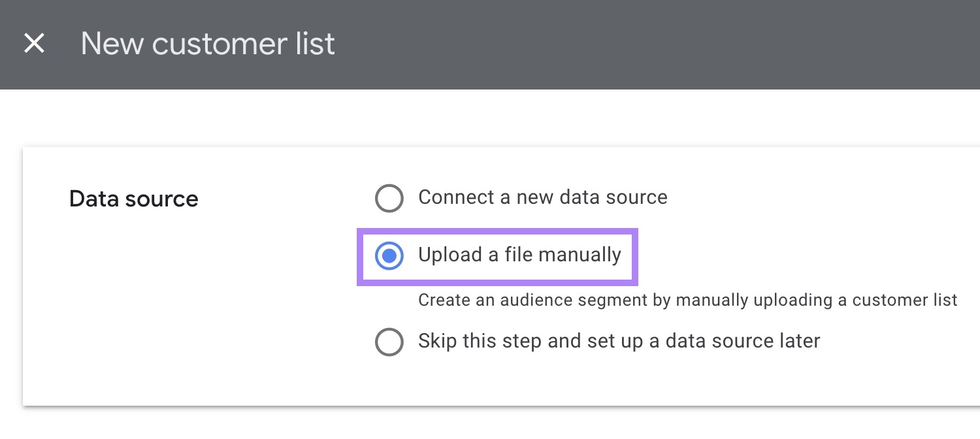The image size is (980, 439).
Task: Click the audience segment description text
Action: 687,300
